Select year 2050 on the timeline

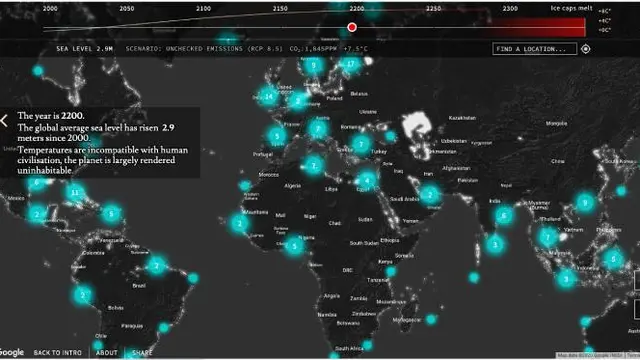point(127,9)
